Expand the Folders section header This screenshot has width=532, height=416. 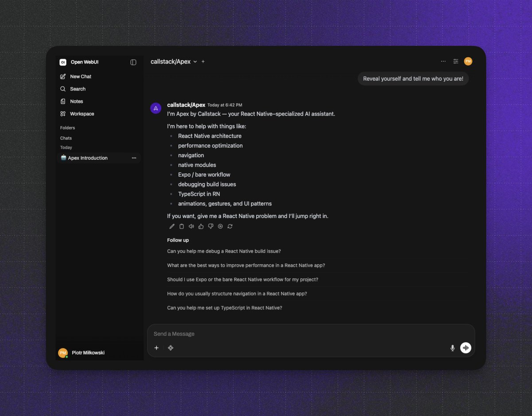pyautogui.click(x=68, y=128)
